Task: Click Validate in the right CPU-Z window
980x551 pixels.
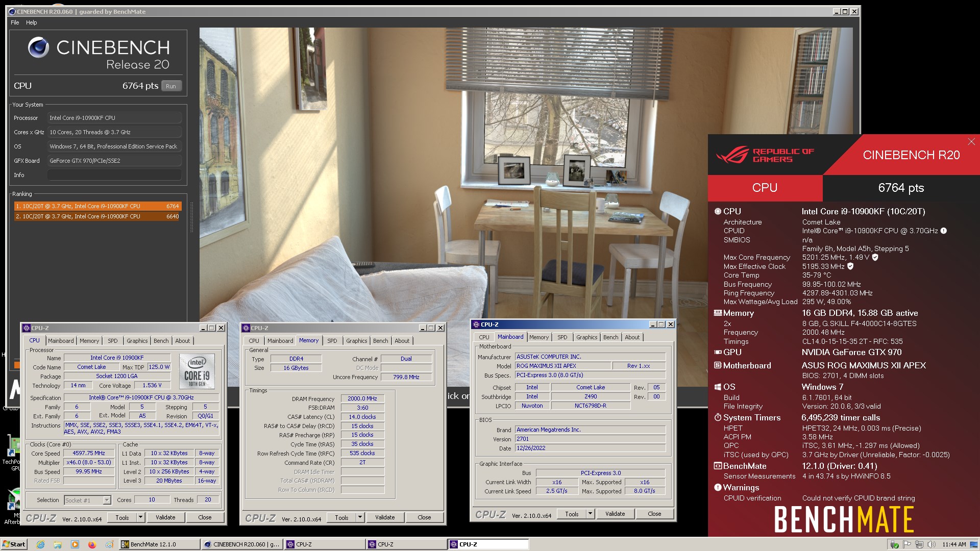Action: 615,514
